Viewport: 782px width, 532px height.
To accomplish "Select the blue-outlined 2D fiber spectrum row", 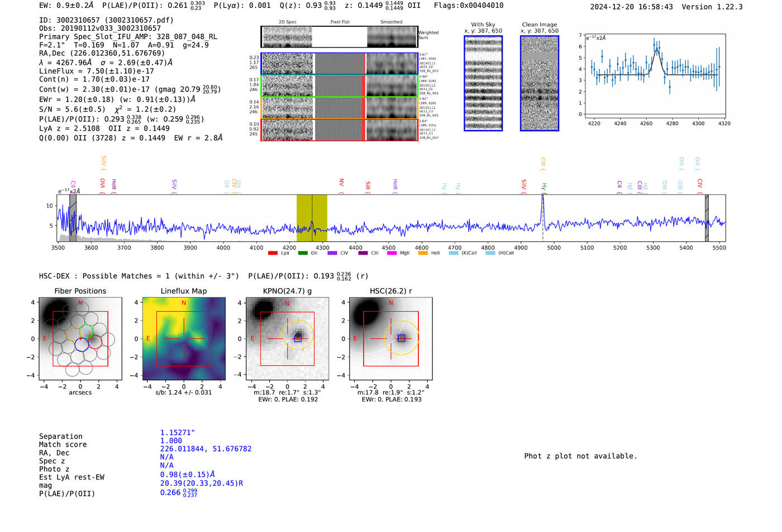I will click(339, 64).
